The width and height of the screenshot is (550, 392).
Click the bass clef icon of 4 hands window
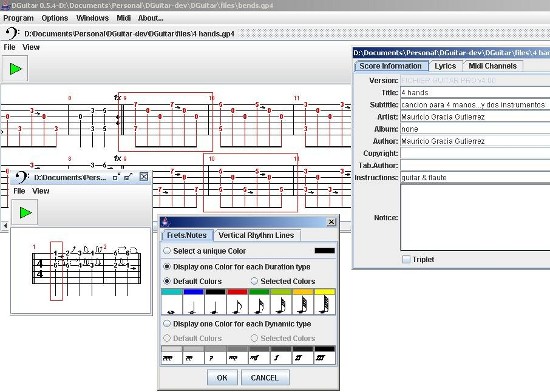[x=12, y=33]
